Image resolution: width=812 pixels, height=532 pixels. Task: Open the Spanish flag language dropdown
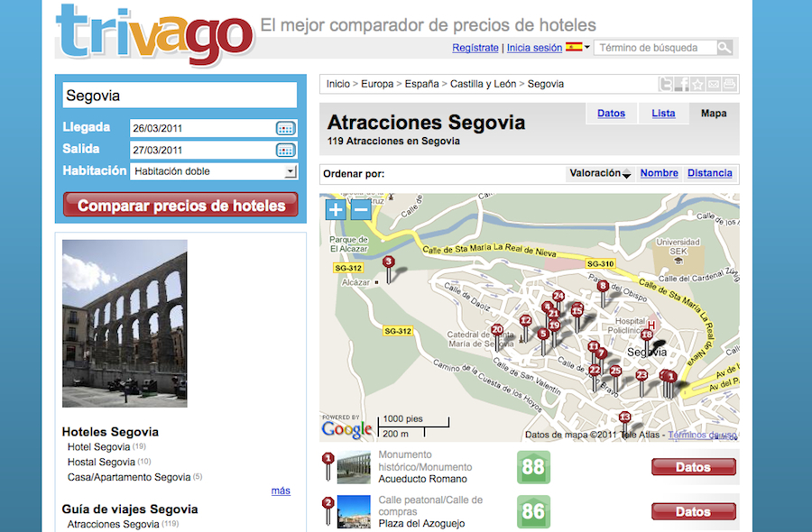point(577,47)
